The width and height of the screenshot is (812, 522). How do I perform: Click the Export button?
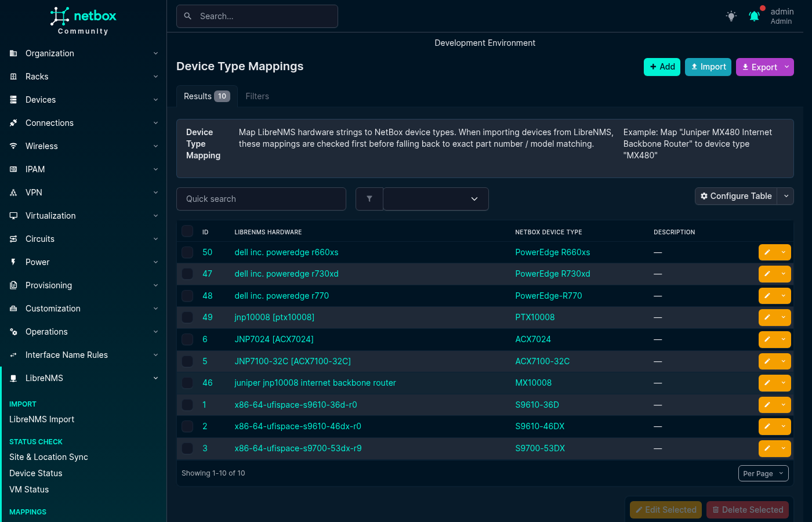[759, 67]
